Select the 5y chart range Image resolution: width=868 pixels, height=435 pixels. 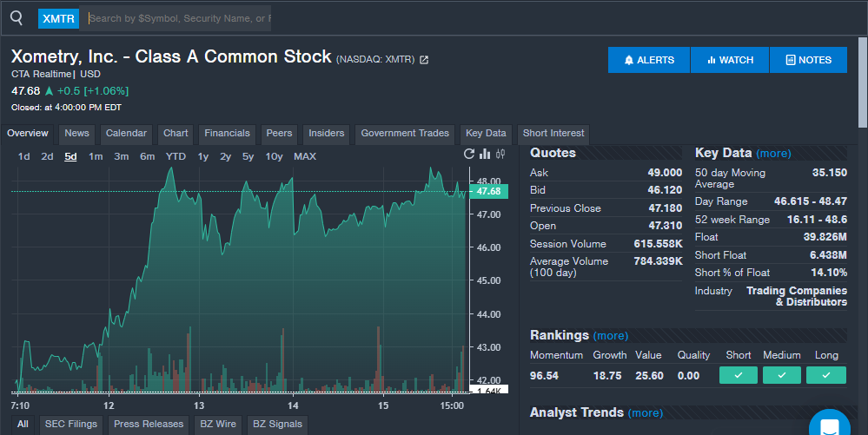(x=248, y=156)
